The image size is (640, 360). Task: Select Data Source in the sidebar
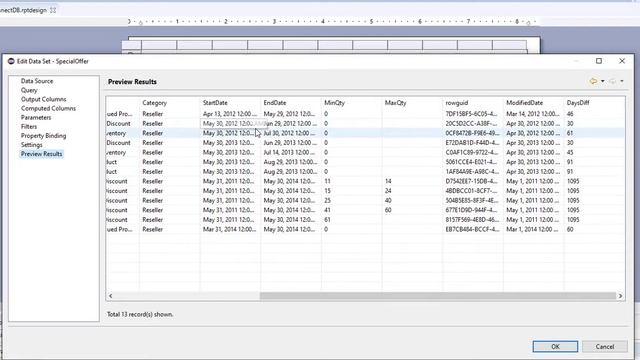[x=37, y=81]
